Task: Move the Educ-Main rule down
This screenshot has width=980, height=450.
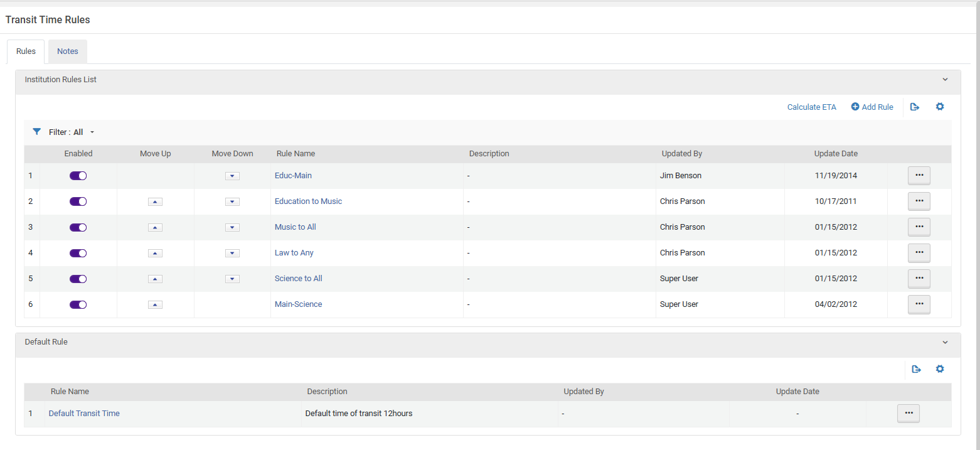Action: (x=232, y=176)
